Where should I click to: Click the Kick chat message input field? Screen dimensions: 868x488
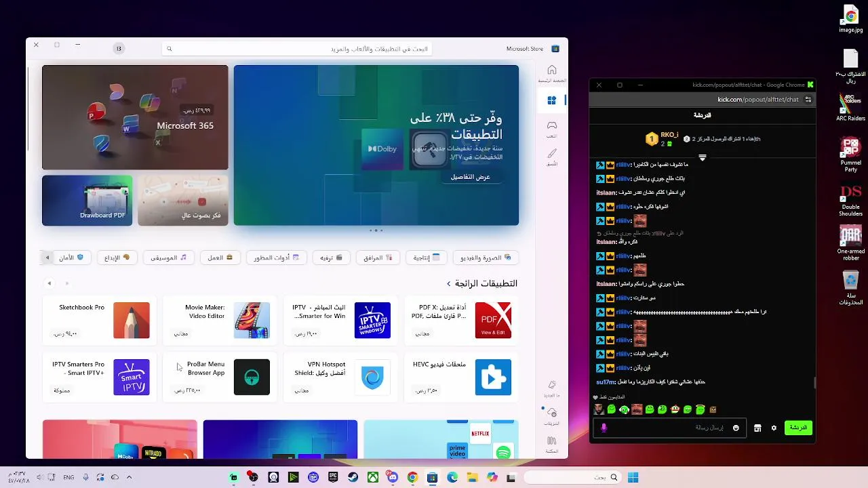(669, 428)
